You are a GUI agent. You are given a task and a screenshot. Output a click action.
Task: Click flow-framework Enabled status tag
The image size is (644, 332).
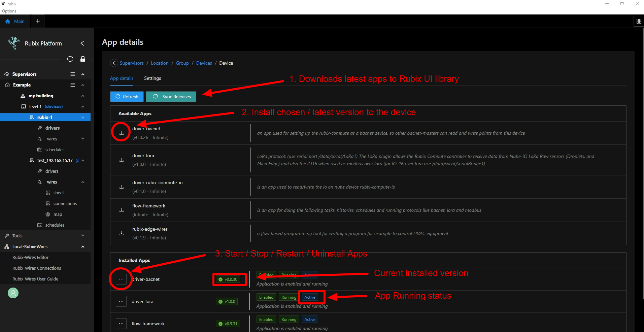(x=266, y=320)
